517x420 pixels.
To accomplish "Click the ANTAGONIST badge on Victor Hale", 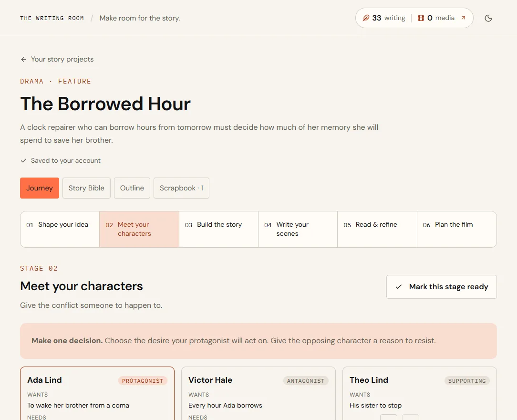I will pyautogui.click(x=306, y=381).
